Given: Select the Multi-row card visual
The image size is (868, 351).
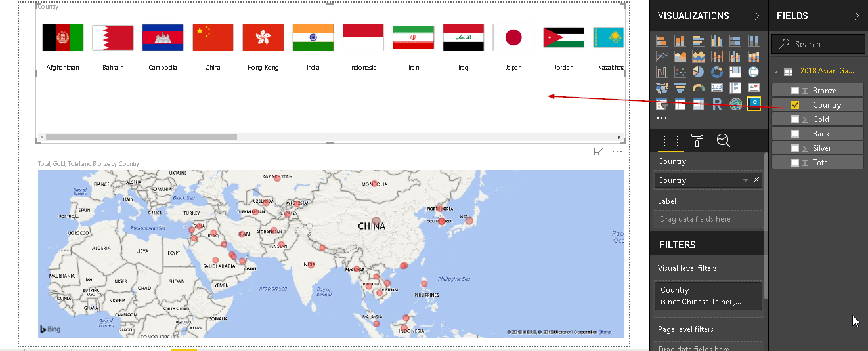Looking at the screenshot, I should tap(735, 88).
